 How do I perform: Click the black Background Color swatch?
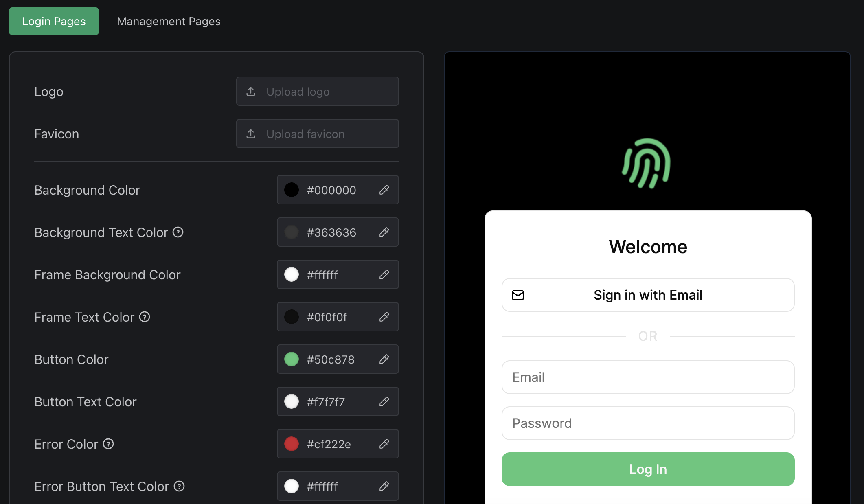pyautogui.click(x=292, y=190)
